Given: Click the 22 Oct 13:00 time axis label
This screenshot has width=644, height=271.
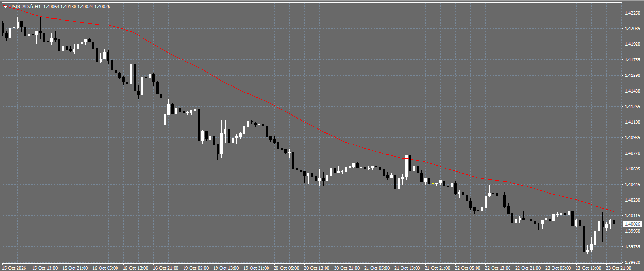Looking at the screenshot, I should click(x=498, y=268).
